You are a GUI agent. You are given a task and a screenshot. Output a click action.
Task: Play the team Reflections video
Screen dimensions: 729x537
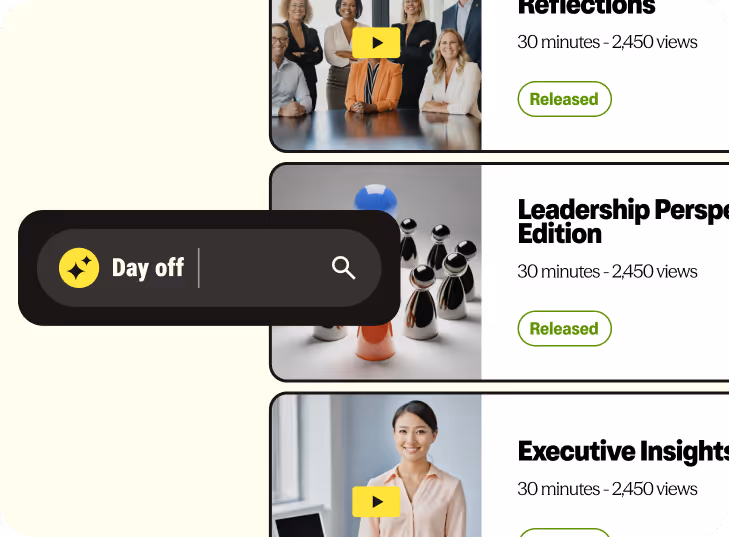pos(376,43)
